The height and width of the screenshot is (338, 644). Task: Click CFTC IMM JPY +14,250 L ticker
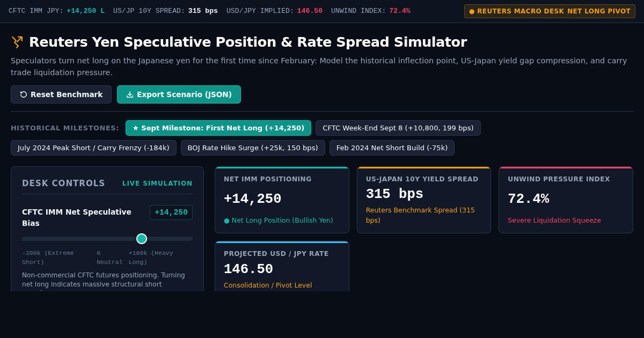point(56,11)
